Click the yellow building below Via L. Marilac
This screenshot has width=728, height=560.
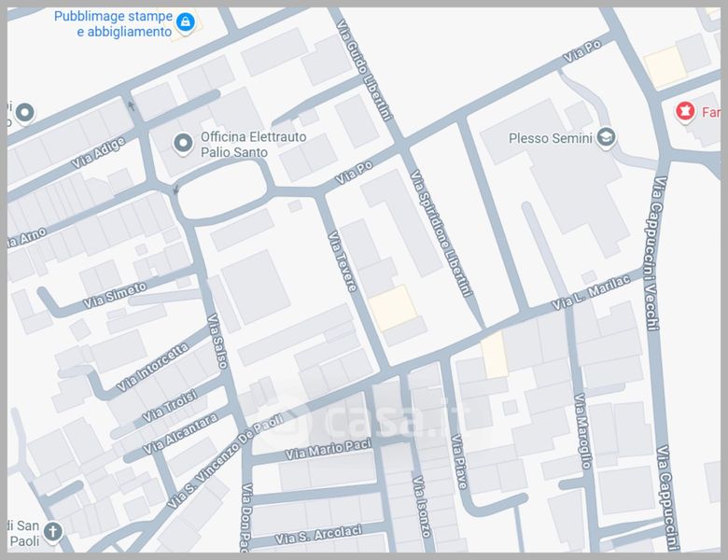494,355
